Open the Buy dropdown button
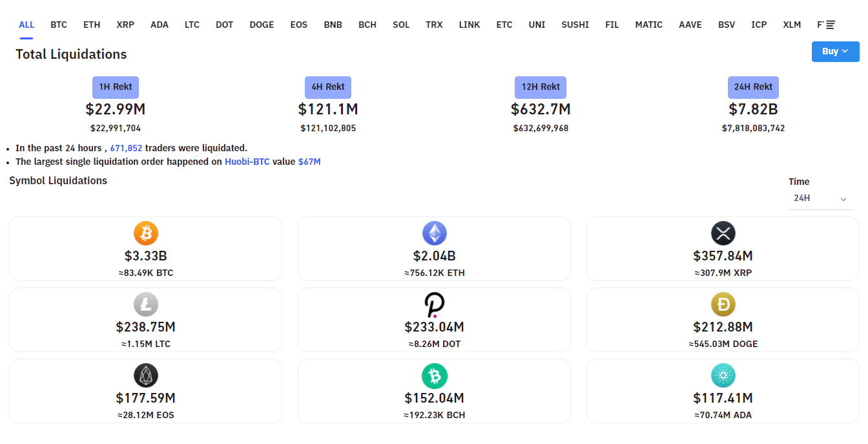This screenshot has width=868, height=444. pos(835,52)
